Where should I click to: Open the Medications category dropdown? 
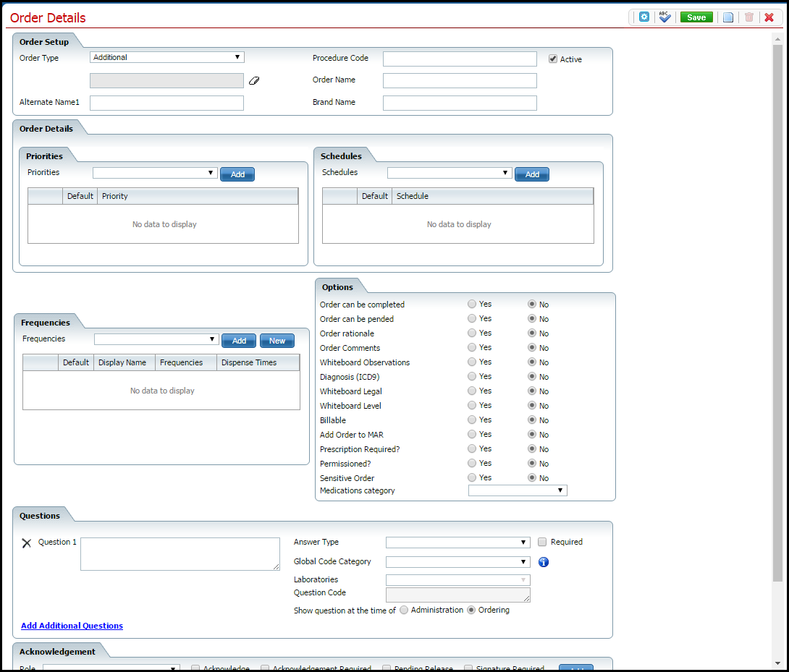560,490
